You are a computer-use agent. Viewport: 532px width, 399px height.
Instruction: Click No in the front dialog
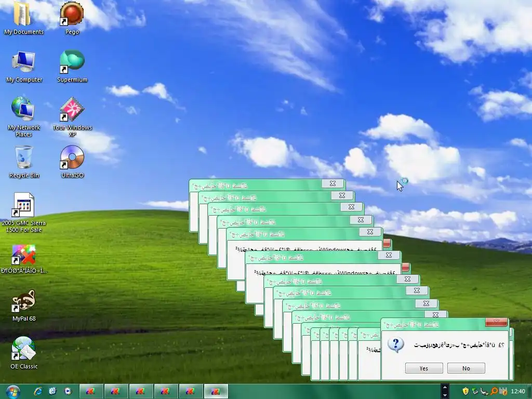point(466,368)
